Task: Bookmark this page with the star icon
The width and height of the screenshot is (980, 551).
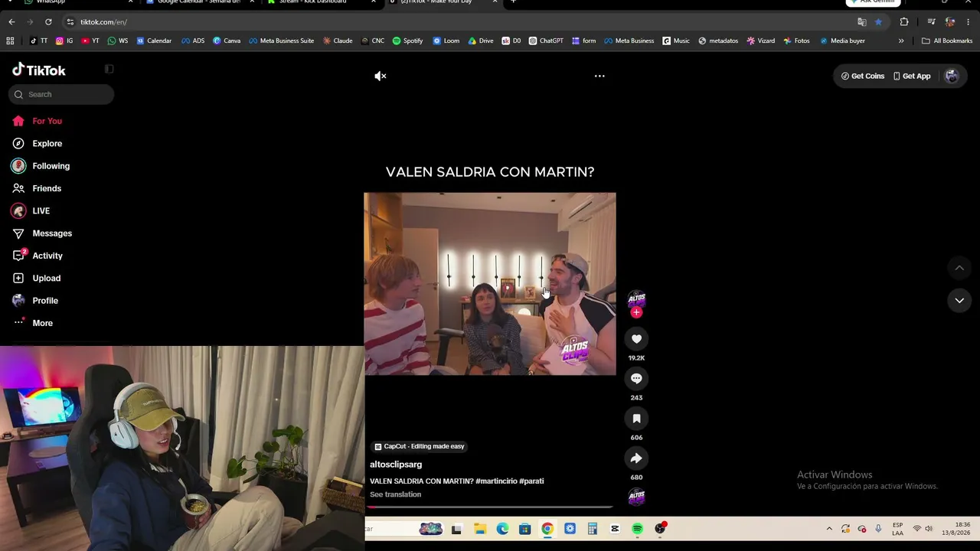Action: [x=878, y=22]
